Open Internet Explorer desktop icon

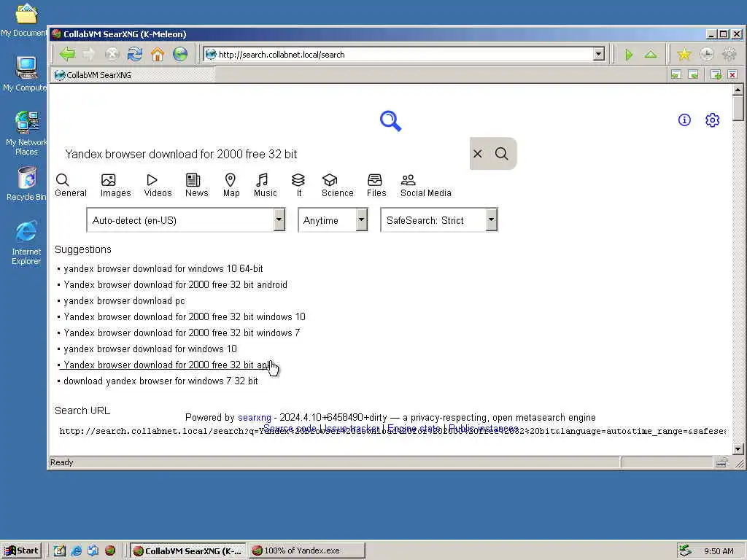tap(26, 242)
